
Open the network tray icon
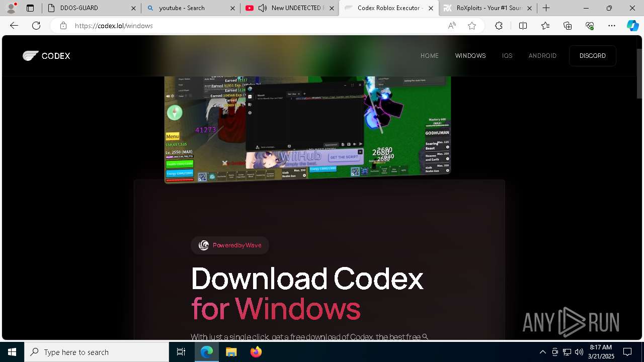(567, 352)
